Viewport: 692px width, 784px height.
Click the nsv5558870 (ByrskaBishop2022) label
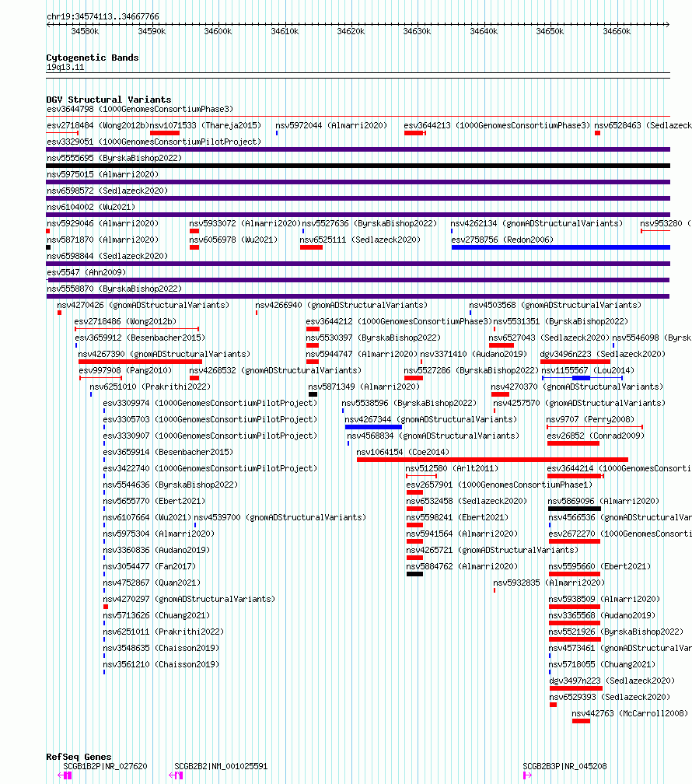click(114, 289)
